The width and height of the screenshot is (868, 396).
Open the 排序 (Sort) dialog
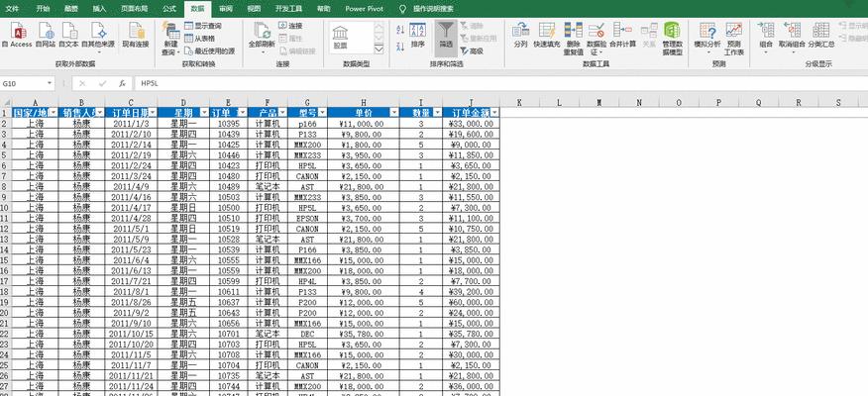(x=418, y=35)
